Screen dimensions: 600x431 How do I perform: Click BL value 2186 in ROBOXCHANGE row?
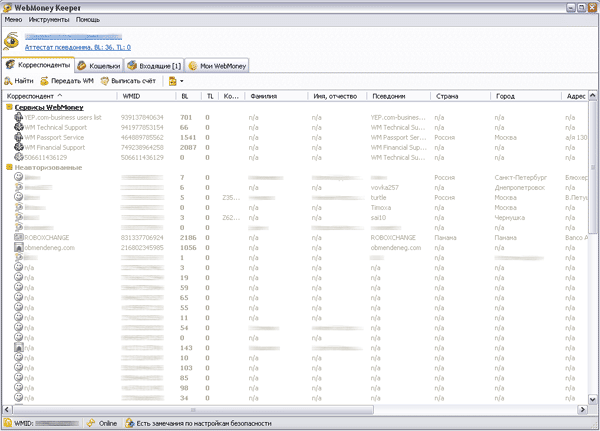188,238
